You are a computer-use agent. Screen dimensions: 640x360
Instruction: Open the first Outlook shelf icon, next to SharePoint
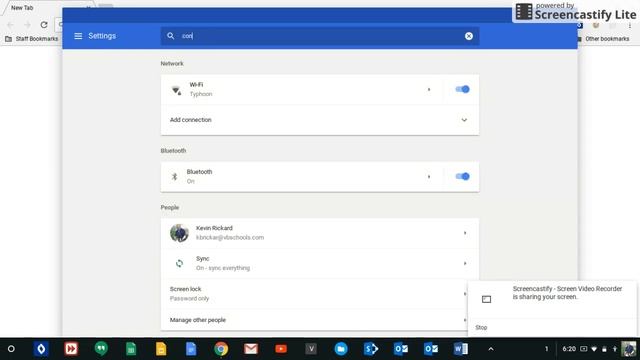(401, 349)
